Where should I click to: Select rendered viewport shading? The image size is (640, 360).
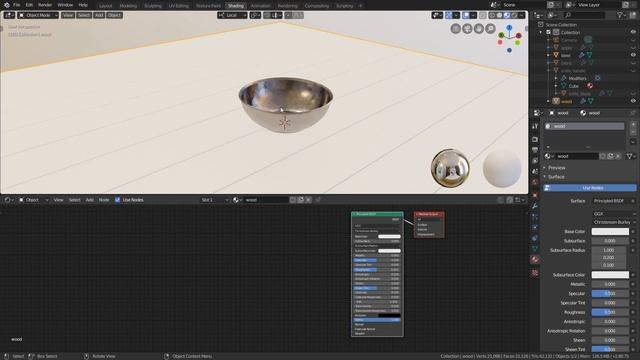pos(514,15)
